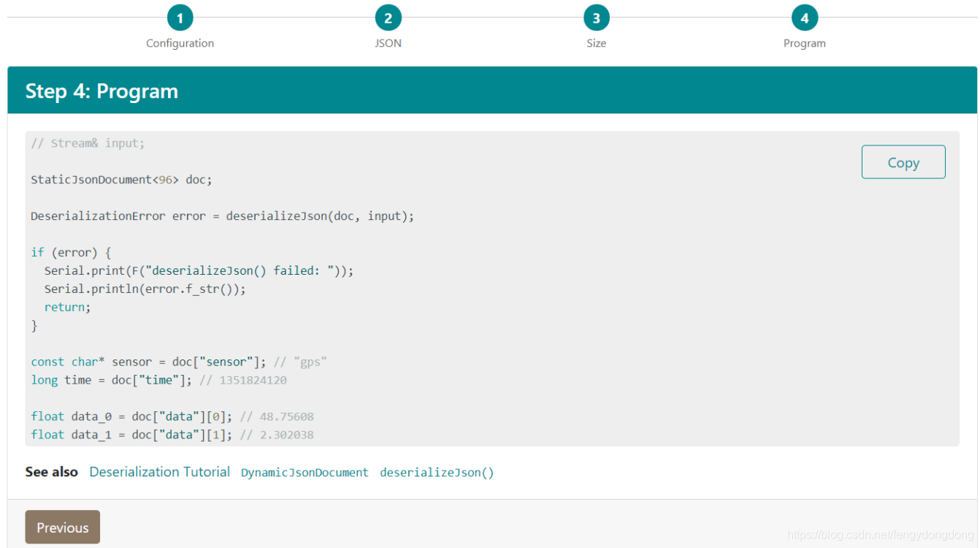The height and width of the screenshot is (548, 980).
Task: Select the Configuration step label
Action: tap(180, 43)
